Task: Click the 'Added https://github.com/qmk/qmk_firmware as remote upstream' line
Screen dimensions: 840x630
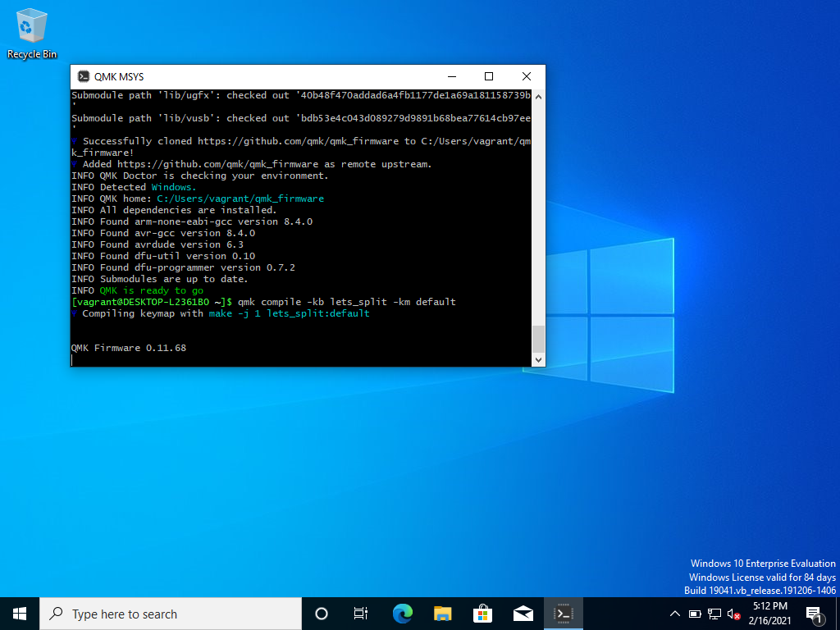Action: [x=252, y=164]
